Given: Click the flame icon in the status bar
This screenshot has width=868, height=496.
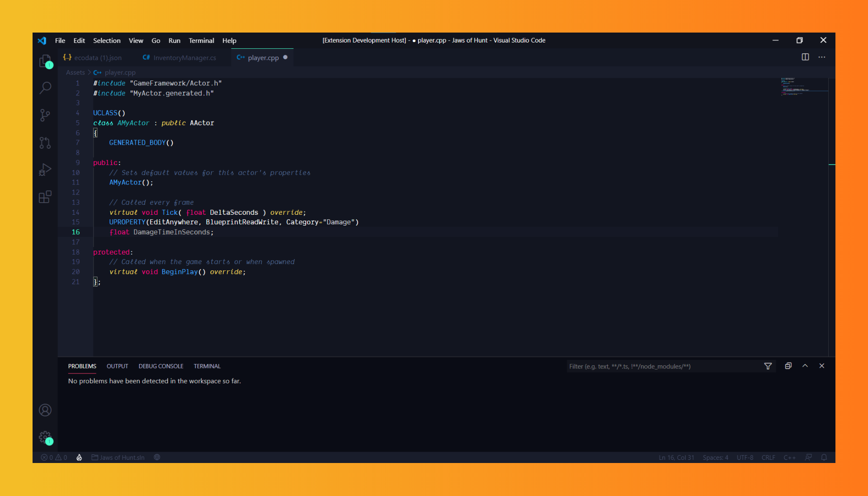Looking at the screenshot, I should click(x=79, y=458).
